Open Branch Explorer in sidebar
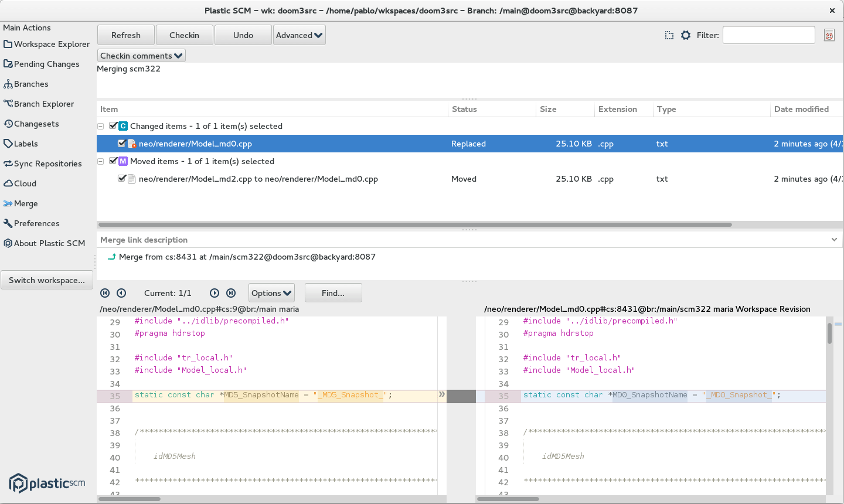 tap(39, 104)
